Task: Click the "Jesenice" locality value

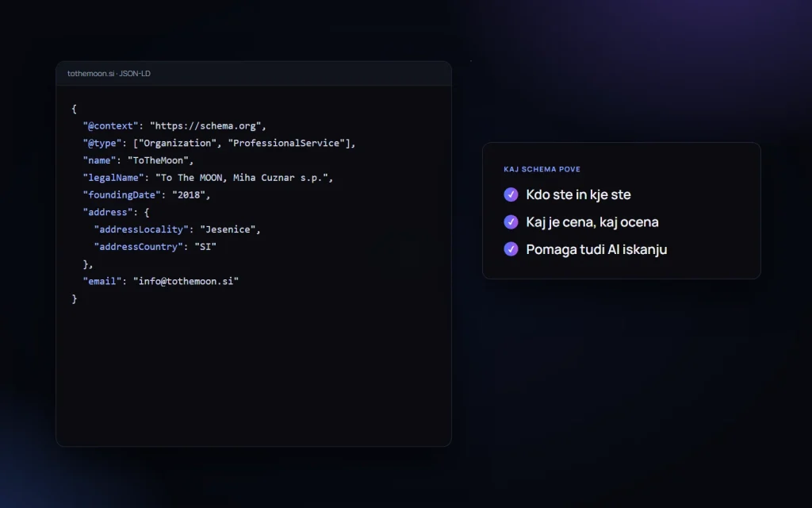Action: click(x=228, y=229)
